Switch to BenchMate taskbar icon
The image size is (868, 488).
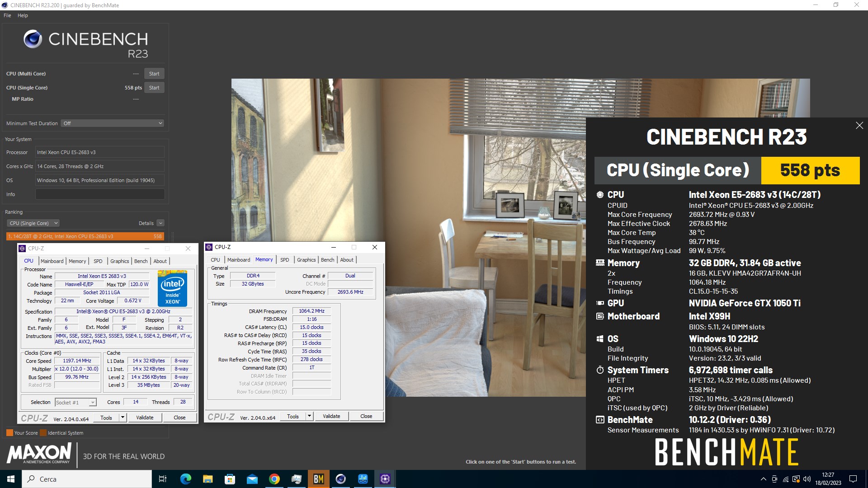(318, 479)
